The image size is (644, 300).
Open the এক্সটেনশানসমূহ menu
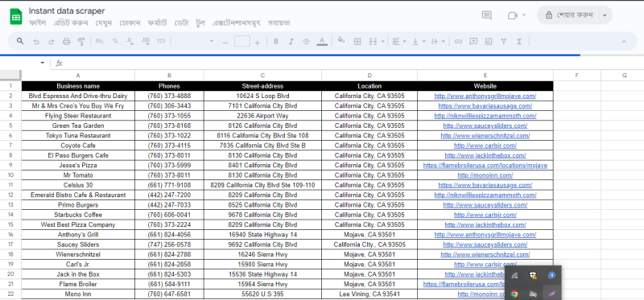[x=237, y=23]
